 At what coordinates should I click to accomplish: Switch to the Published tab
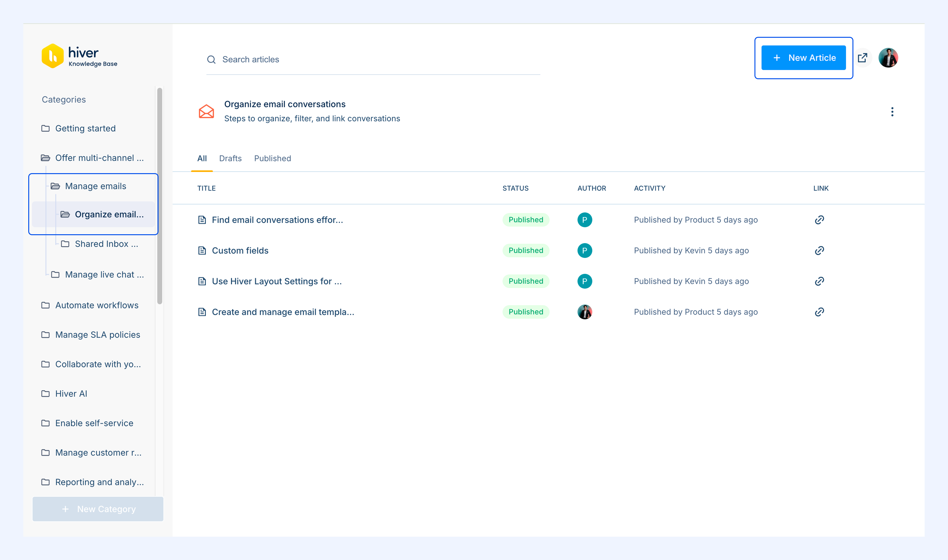[x=272, y=158]
